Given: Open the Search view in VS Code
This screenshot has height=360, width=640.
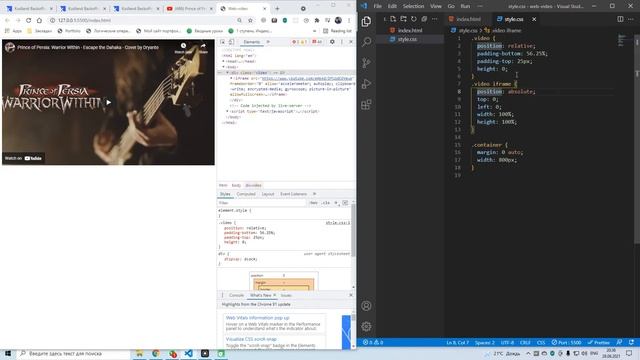Looking at the screenshot, I should pos(366,42).
